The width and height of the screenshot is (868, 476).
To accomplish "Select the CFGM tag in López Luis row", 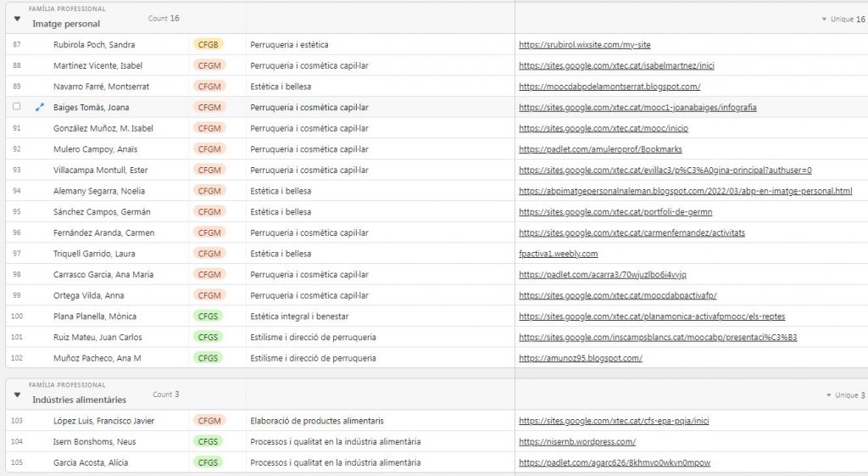I will (x=208, y=421).
